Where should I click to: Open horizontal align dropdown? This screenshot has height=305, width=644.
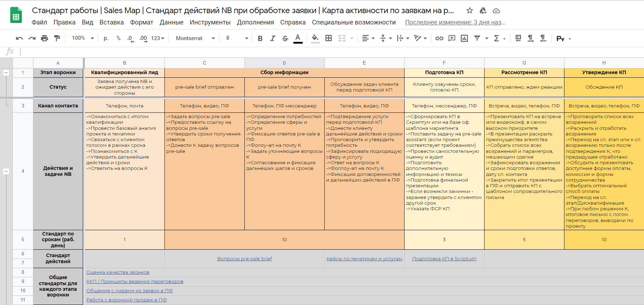[x=368, y=38]
